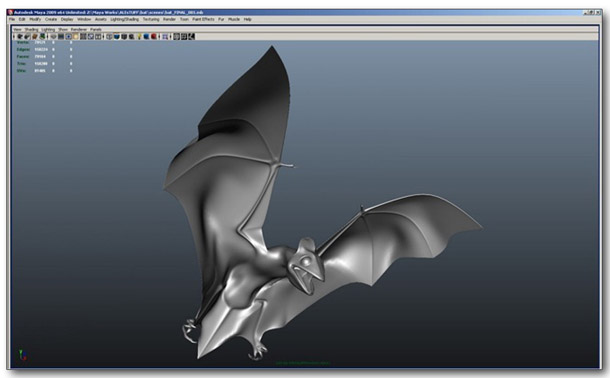Screen dimensions: 610x378
Task: Open the panel Lighting menu
Action: (48, 30)
